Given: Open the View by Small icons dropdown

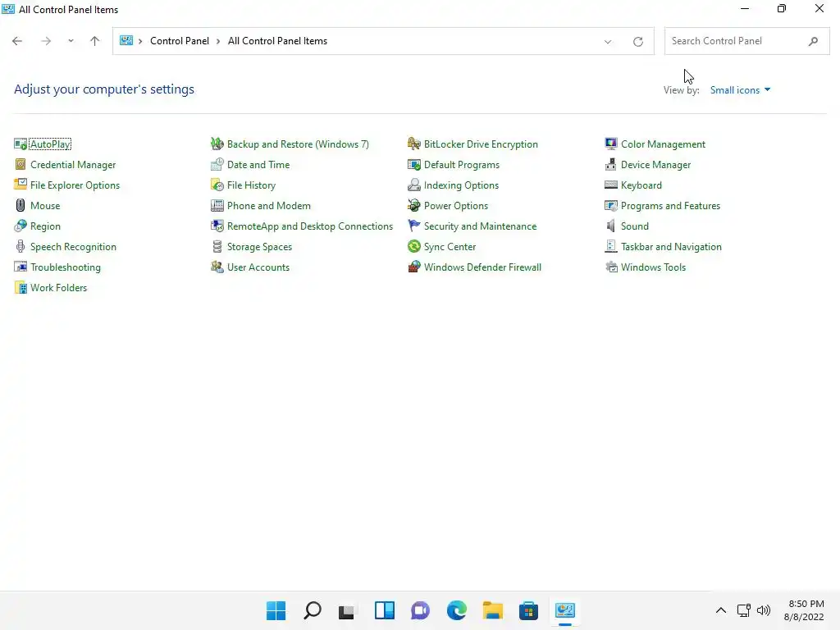Looking at the screenshot, I should click(740, 90).
